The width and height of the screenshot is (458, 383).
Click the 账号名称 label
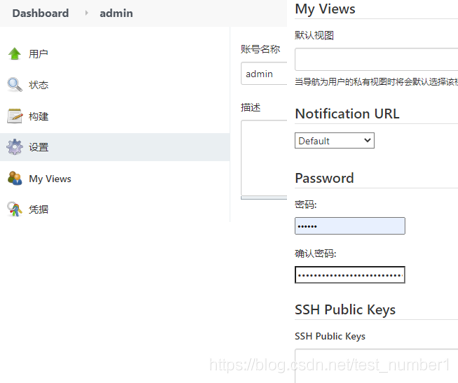click(260, 49)
